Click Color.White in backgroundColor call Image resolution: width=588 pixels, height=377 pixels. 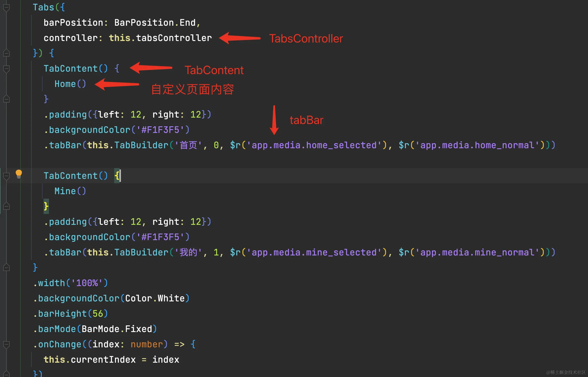[155, 298]
